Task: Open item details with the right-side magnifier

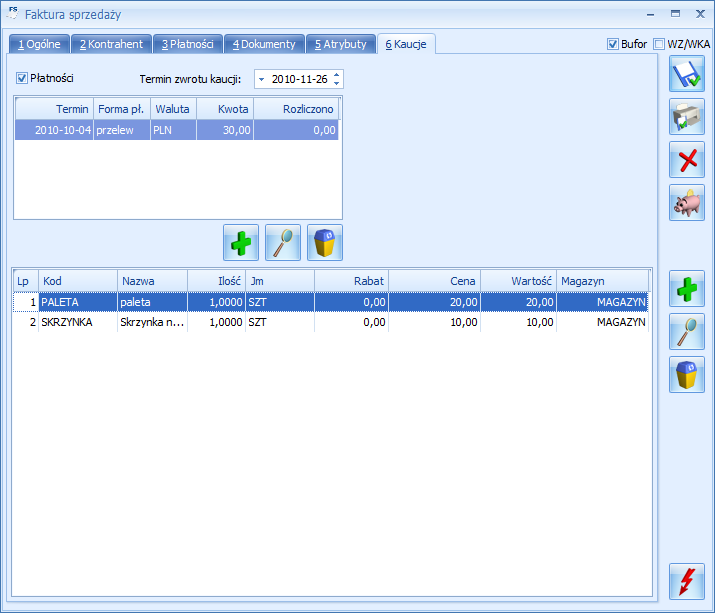Action: pos(687,332)
